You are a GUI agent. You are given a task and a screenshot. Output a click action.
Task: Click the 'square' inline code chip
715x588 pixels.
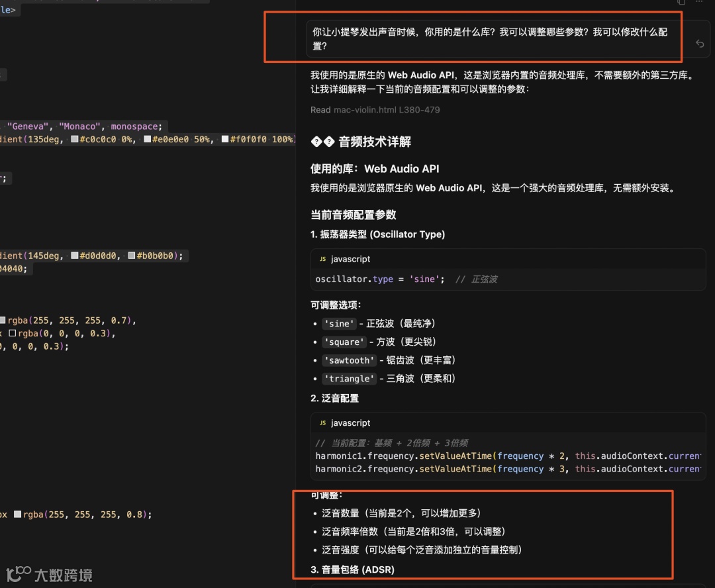tap(344, 342)
